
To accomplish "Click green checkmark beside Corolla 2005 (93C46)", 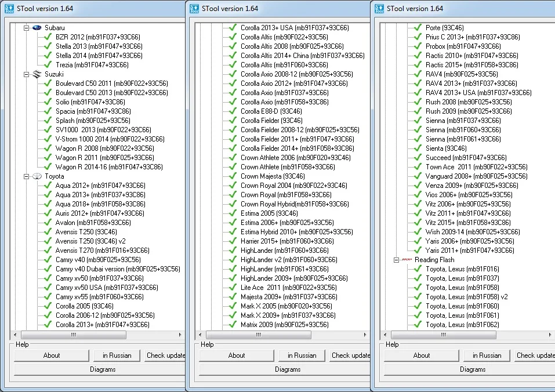I will (48, 306).
